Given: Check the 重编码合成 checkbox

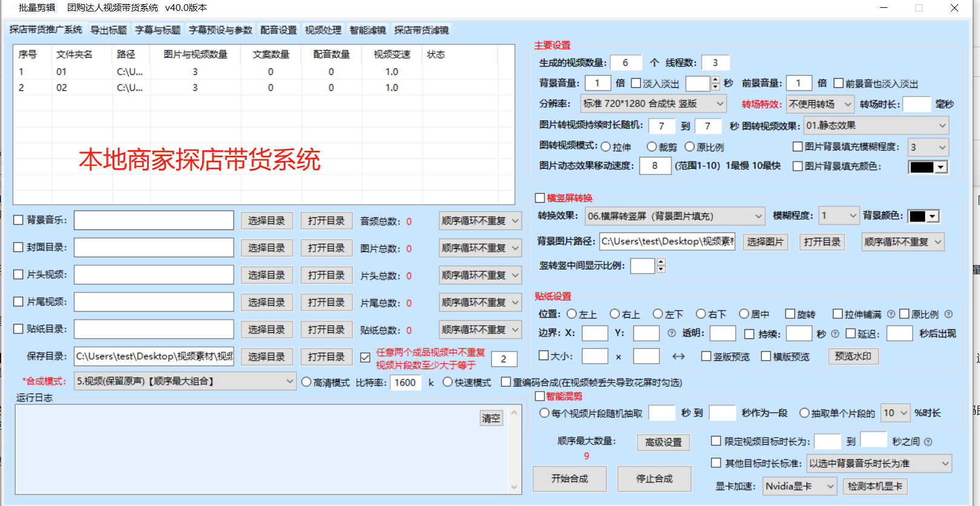Looking at the screenshot, I should (506, 382).
